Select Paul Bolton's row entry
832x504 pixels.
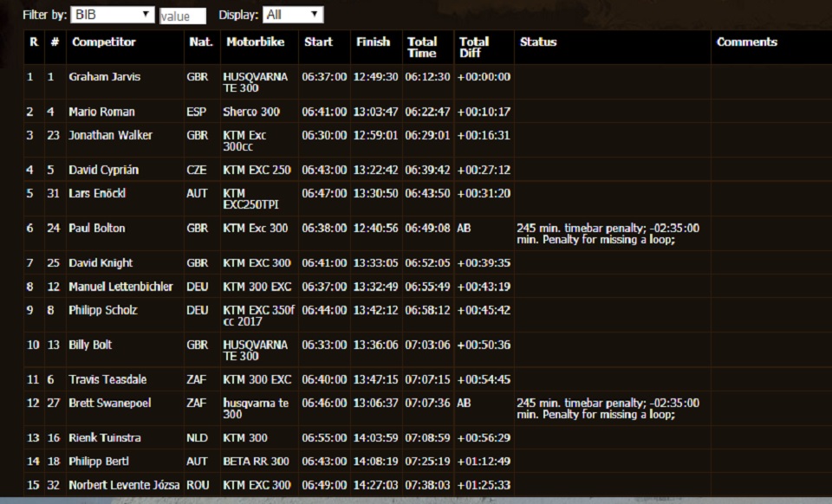pos(97,229)
